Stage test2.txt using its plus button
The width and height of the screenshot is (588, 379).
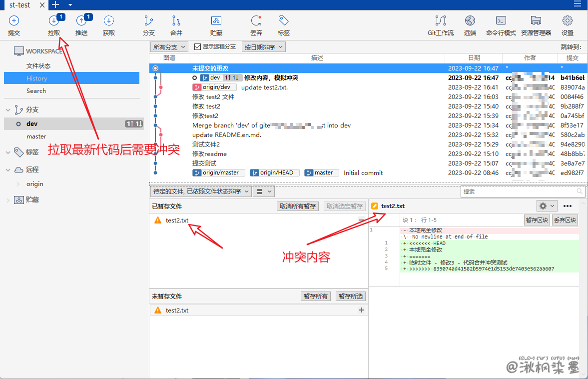pos(362,310)
